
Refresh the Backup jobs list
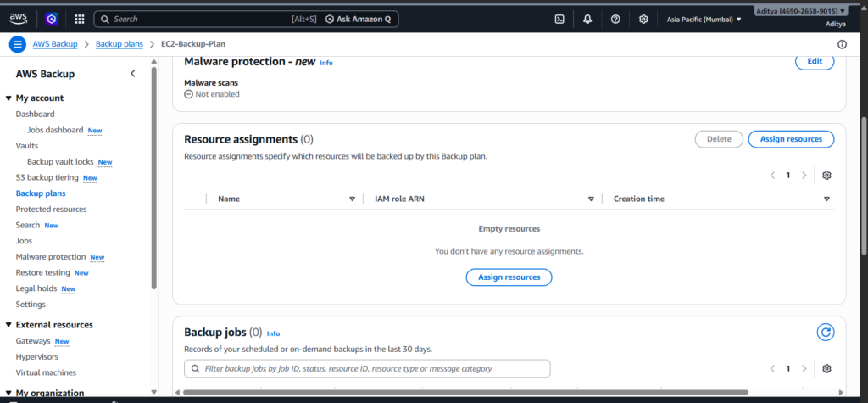pos(826,333)
